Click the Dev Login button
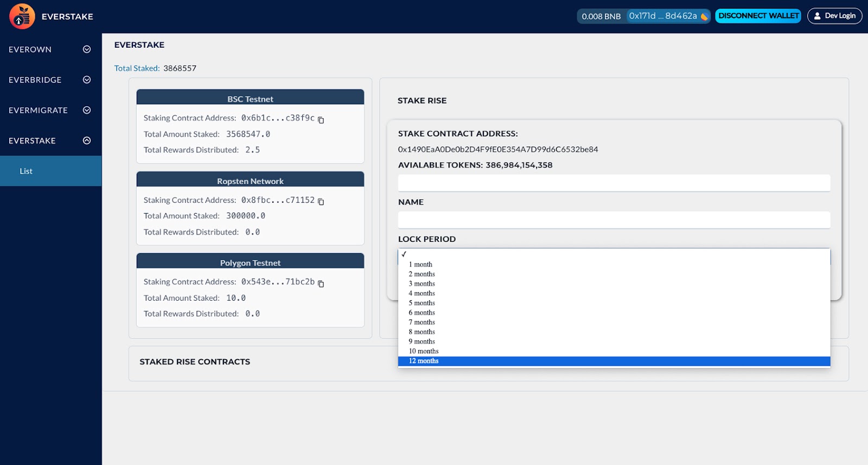This screenshot has height=465, width=868. point(834,16)
